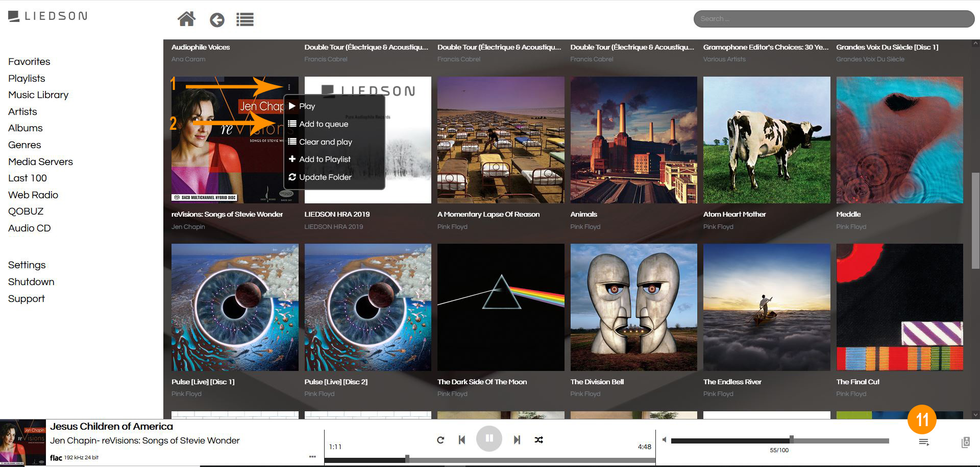Go to the Home screen icon
The width and height of the screenshot is (980, 467).
[186, 19]
